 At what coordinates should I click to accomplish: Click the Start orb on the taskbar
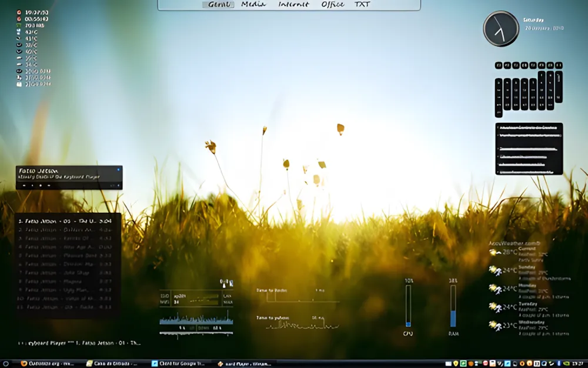tap(5, 363)
